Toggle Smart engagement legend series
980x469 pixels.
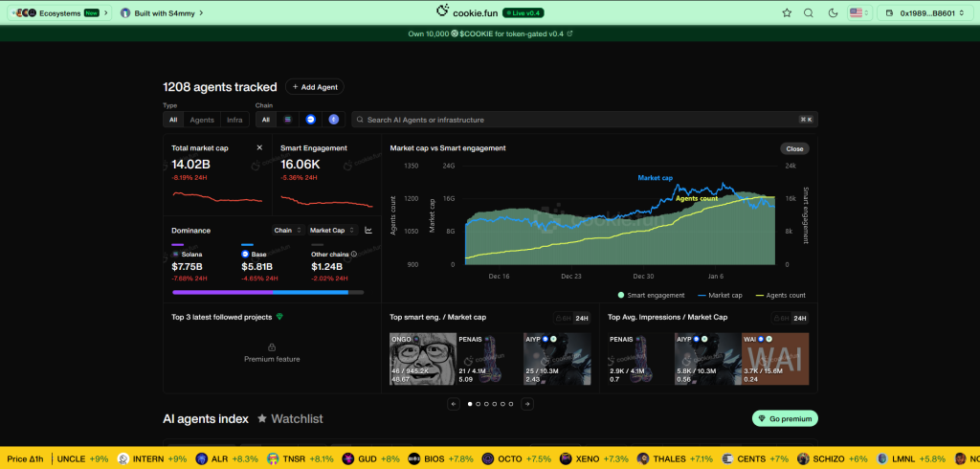[x=651, y=295]
